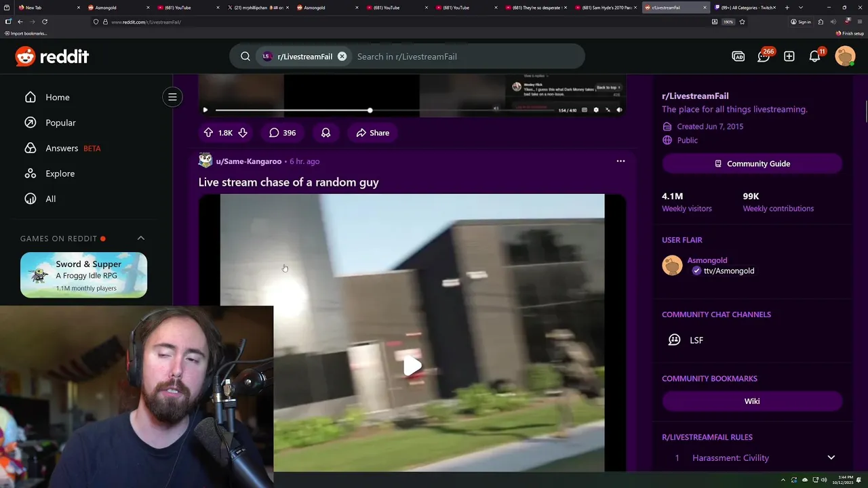Open Import bookmarks in bookmarks bar
The image size is (868, 488).
[26, 33]
